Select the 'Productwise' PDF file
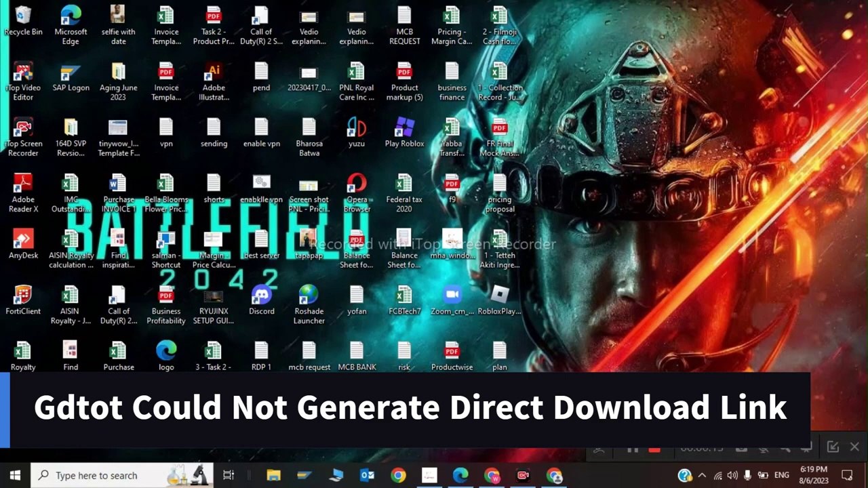 [452, 356]
